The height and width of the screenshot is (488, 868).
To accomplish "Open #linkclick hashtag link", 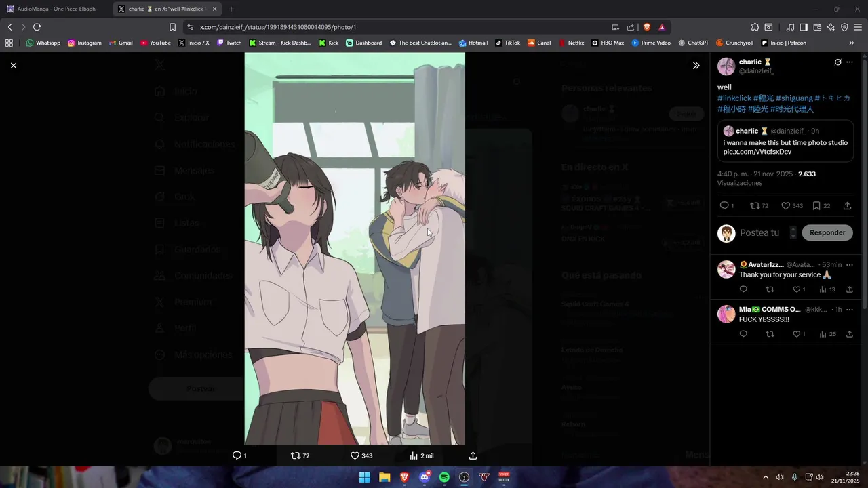I will pyautogui.click(x=734, y=98).
